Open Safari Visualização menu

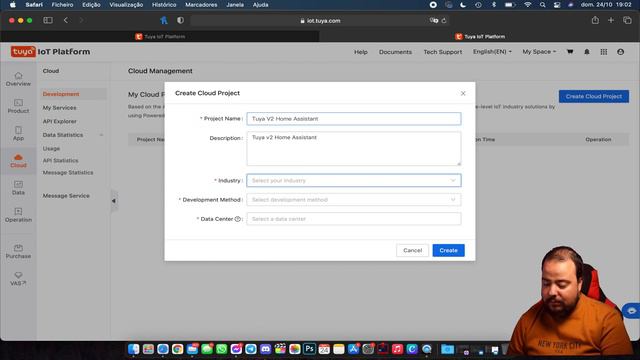[126, 5]
